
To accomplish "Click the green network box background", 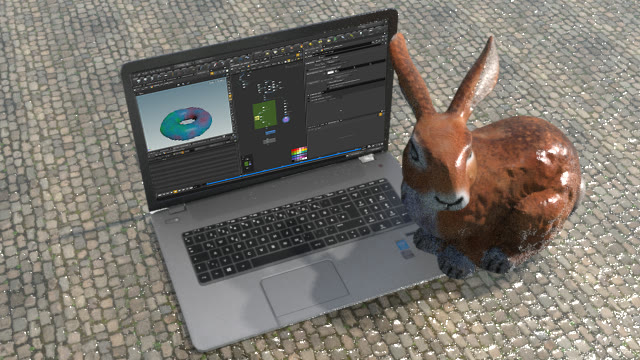I will tap(264, 115).
